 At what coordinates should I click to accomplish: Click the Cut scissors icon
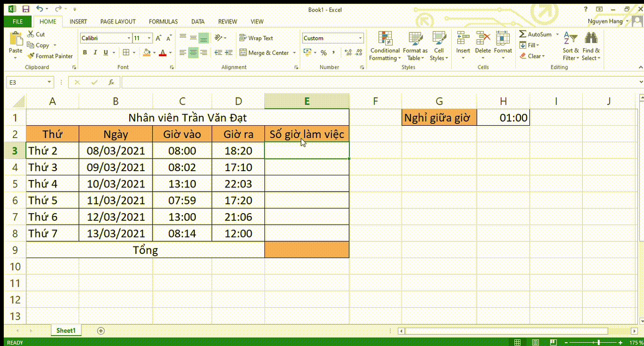(30, 34)
